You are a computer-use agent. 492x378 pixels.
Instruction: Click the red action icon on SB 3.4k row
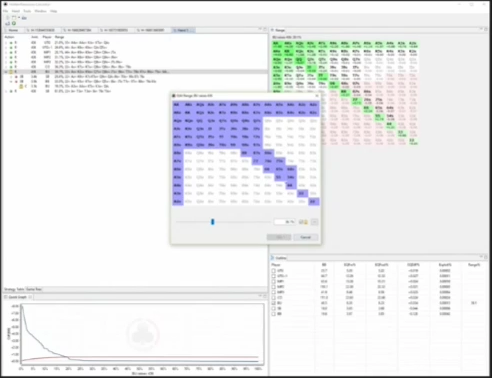tap(16, 76)
